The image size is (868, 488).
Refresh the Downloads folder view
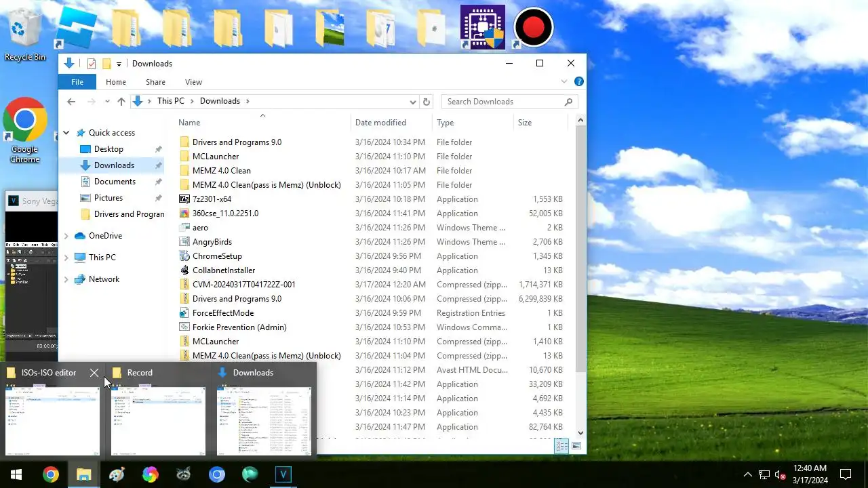click(x=427, y=102)
